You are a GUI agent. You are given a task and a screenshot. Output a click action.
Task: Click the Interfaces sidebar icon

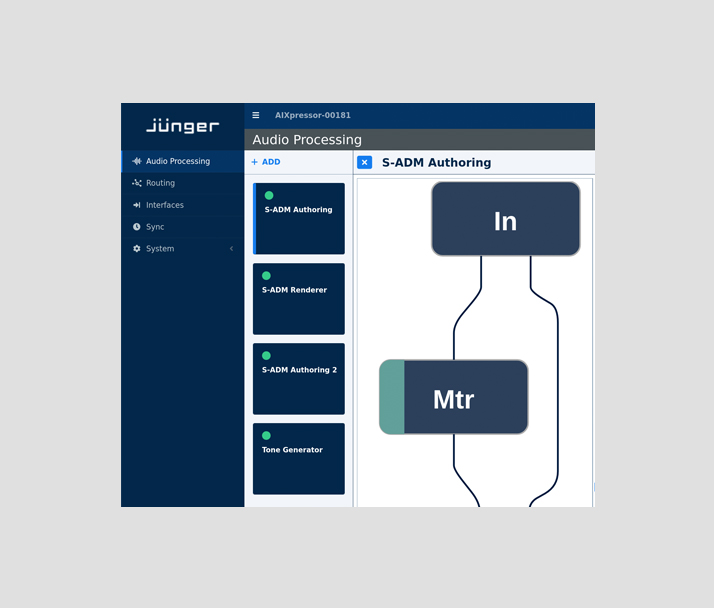[x=137, y=205]
